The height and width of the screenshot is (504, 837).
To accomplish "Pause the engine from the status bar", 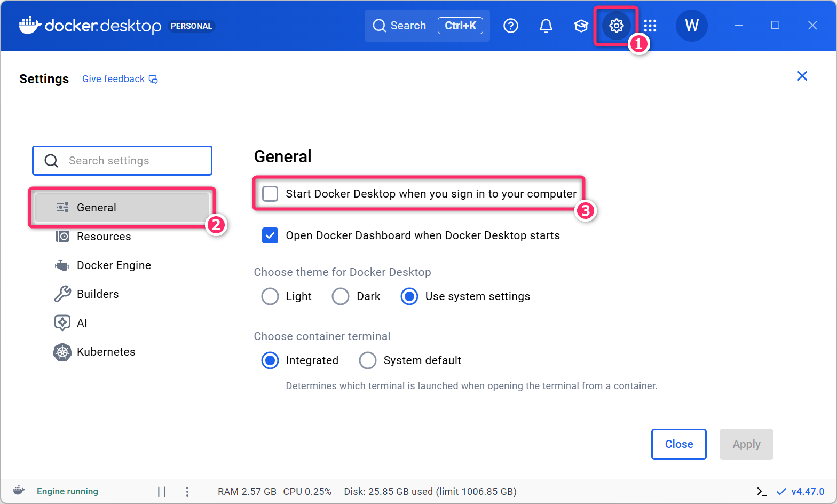I will click(162, 491).
